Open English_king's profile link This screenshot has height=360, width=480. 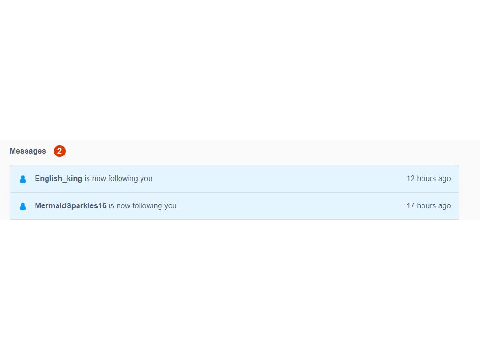pyautogui.click(x=58, y=178)
